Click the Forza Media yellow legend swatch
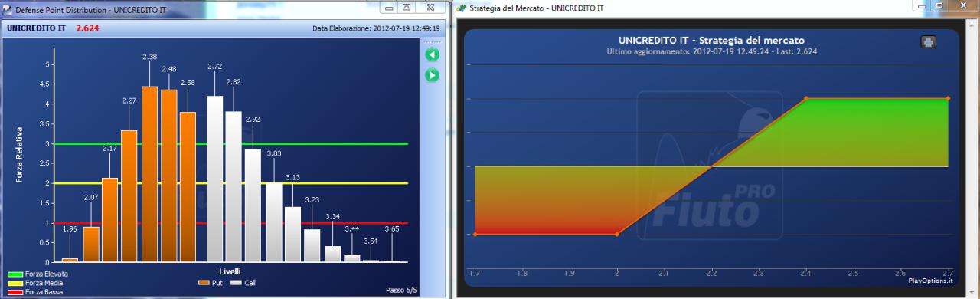Viewport: 980px width, 299px height. point(15,283)
